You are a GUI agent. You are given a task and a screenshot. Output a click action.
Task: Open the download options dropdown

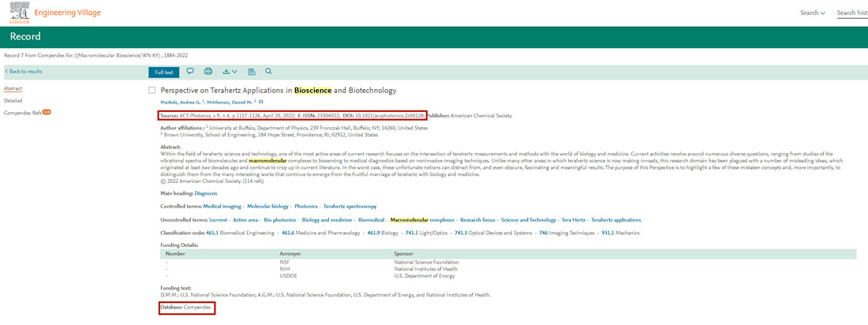[x=230, y=72]
